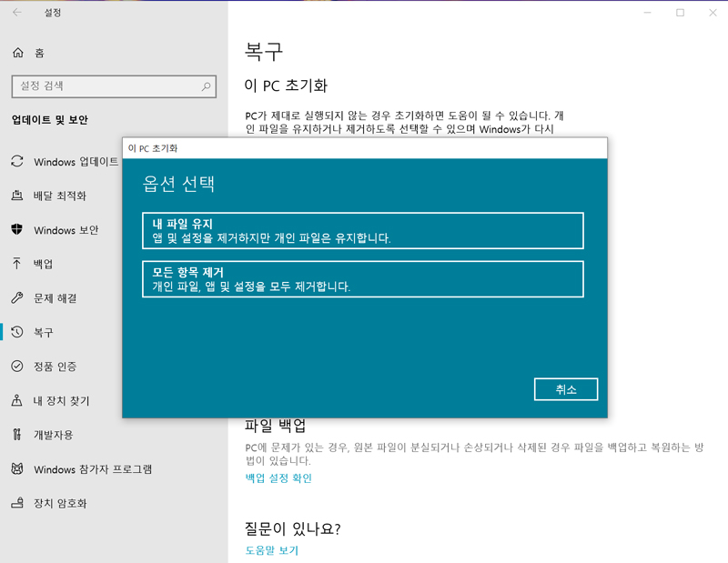This screenshot has width=728, height=563.
Task: Click the 장치 암호화 encryption icon
Action: click(15, 503)
